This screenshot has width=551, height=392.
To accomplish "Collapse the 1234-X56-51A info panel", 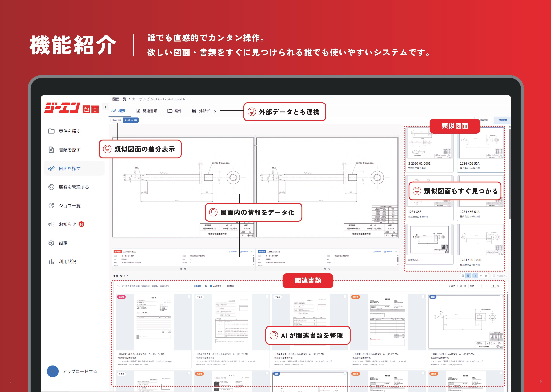I will pos(252,252).
